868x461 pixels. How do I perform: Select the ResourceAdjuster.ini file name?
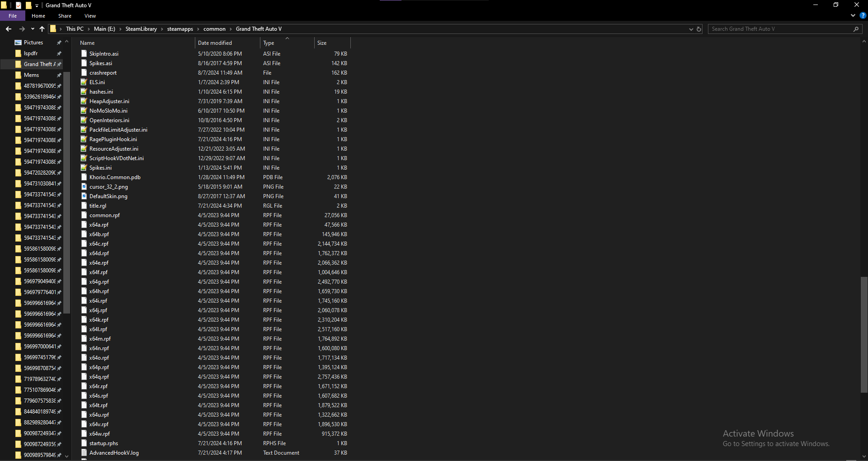[x=114, y=149]
